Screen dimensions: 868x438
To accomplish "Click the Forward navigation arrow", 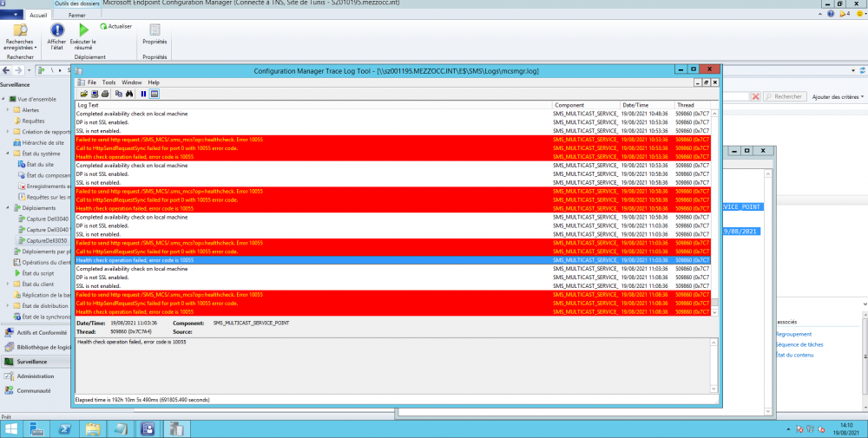I will [18, 71].
